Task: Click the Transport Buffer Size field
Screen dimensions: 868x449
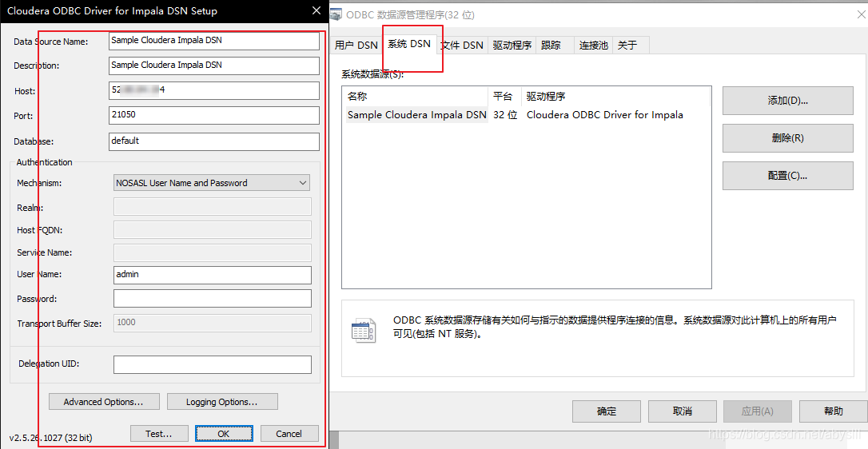Action: pos(213,323)
